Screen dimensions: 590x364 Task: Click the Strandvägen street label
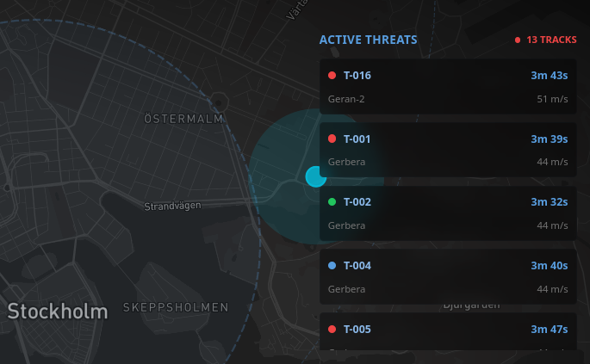click(173, 206)
